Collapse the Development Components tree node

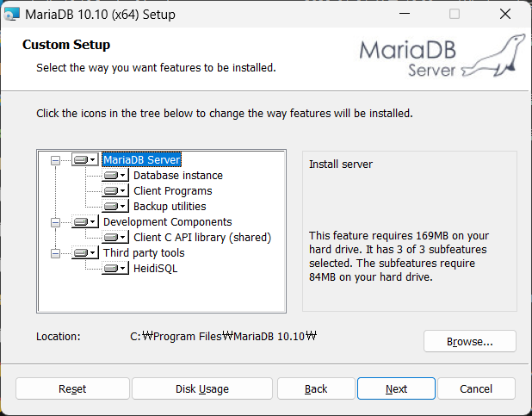55,222
